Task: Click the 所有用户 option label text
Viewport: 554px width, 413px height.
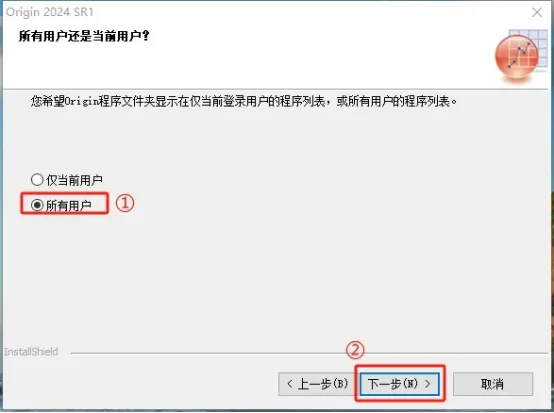Action: (69, 205)
